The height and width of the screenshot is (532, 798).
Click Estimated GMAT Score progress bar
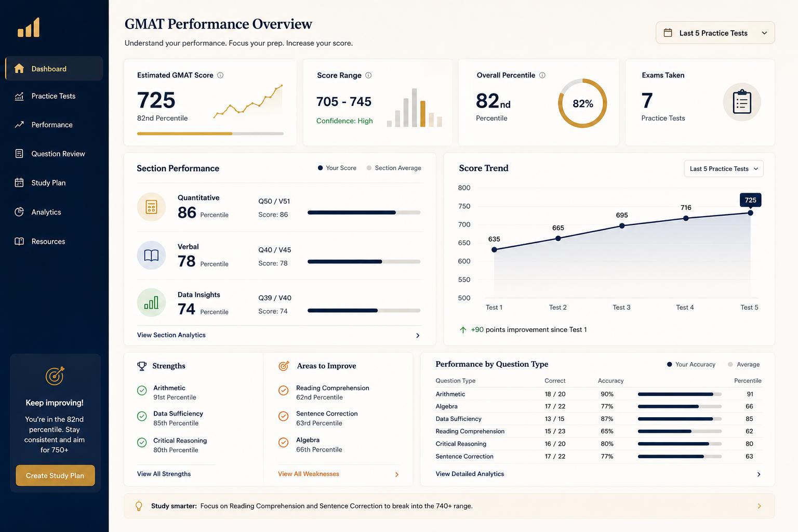[210, 134]
